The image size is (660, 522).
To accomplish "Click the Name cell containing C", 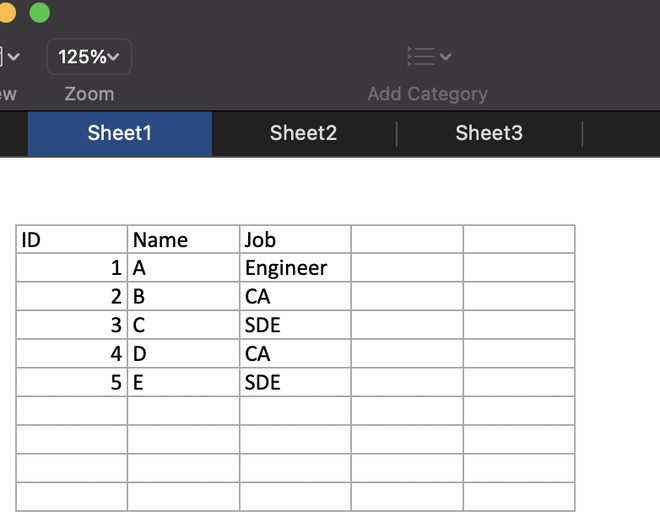I will (183, 325).
